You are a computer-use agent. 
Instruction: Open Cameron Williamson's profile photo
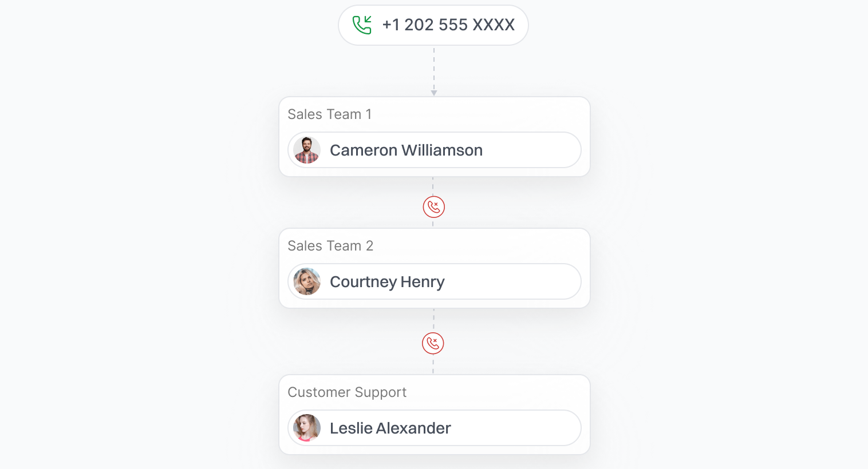pyautogui.click(x=307, y=150)
